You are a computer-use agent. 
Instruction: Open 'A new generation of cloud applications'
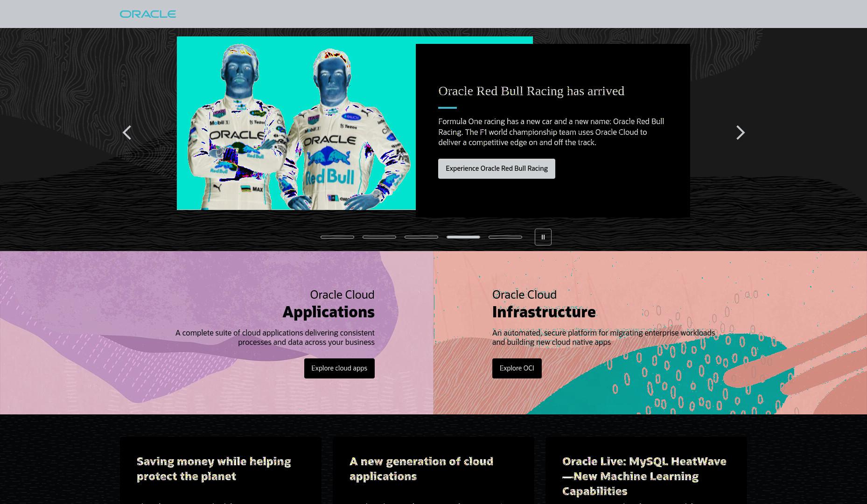pos(421,469)
